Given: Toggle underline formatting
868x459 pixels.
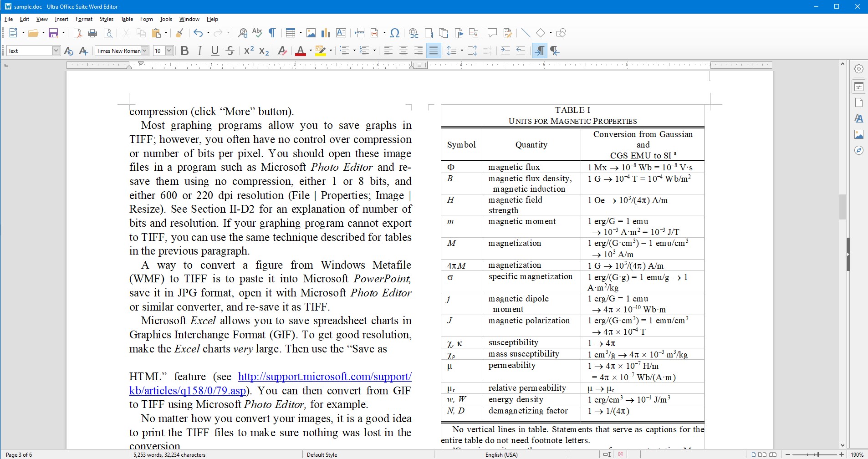Looking at the screenshot, I should pos(215,51).
